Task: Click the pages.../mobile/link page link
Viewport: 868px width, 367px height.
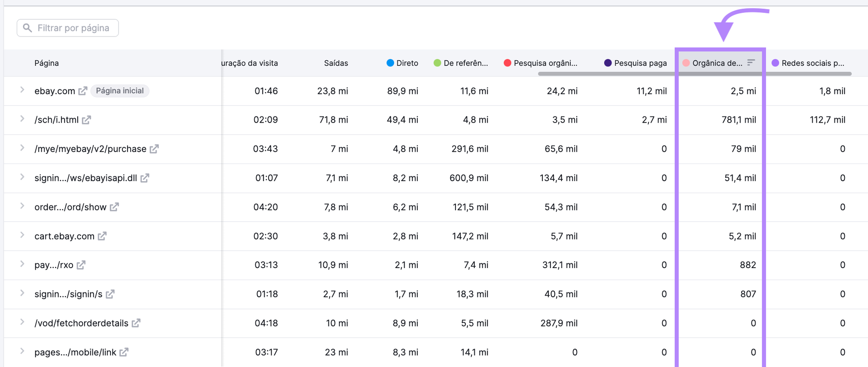Action: 75,352
